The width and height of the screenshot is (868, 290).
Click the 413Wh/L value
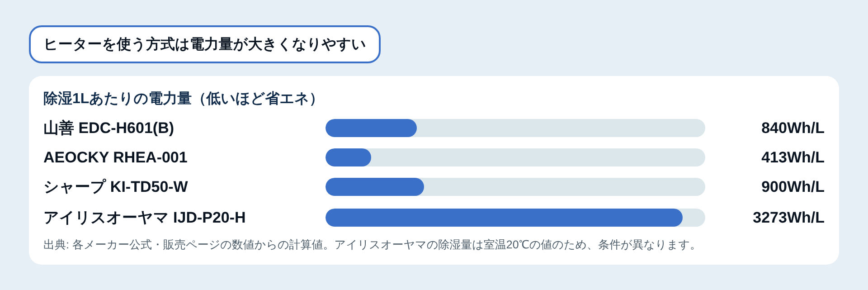tap(793, 157)
